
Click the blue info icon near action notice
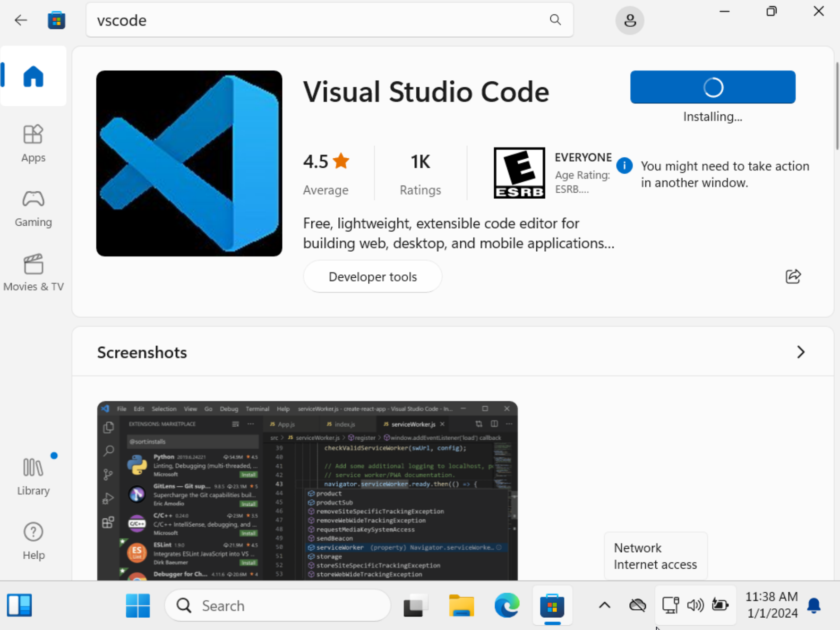point(624,166)
